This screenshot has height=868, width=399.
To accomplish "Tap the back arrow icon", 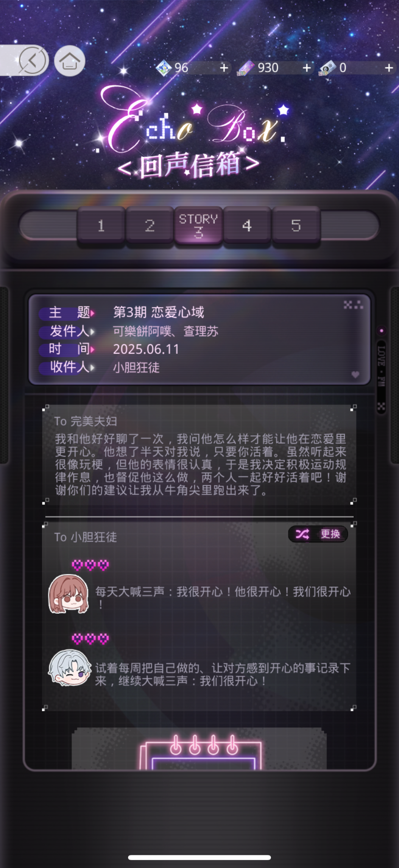I will pyautogui.click(x=32, y=61).
